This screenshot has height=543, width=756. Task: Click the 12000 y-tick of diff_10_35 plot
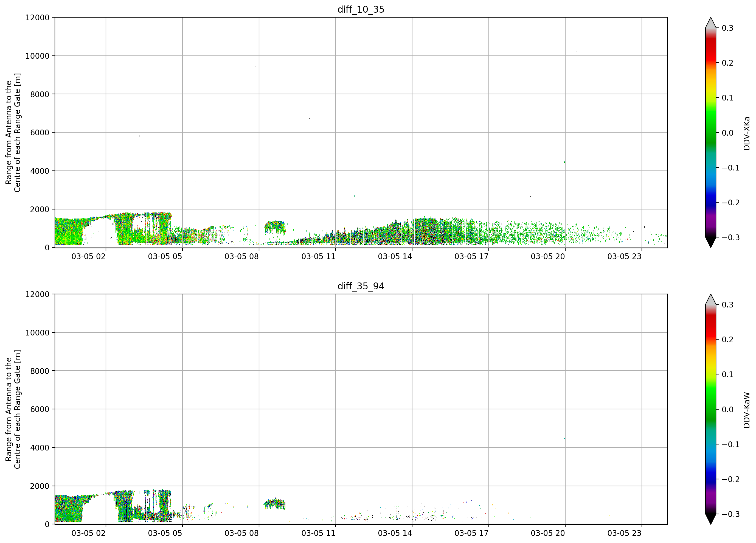37,17
